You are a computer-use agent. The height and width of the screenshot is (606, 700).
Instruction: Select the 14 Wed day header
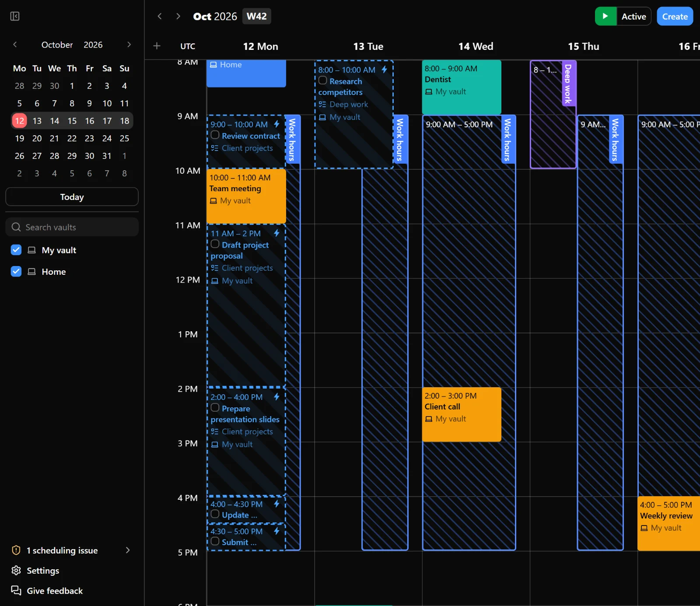click(476, 46)
